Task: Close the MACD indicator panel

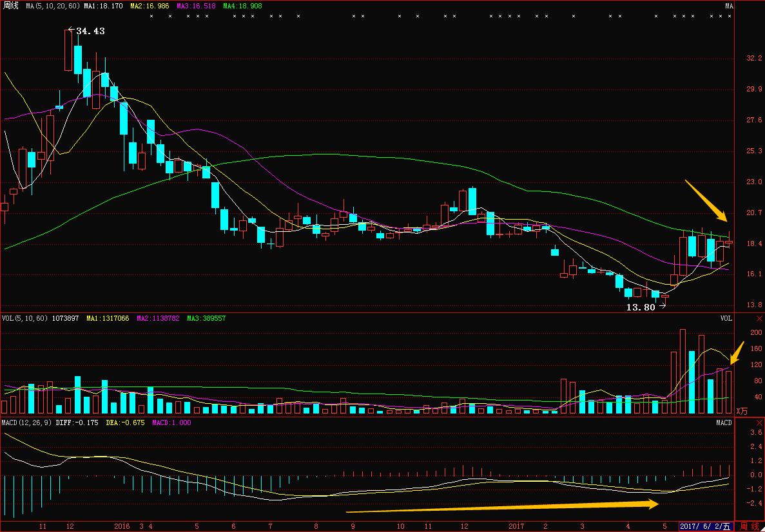Action: [x=758, y=423]
